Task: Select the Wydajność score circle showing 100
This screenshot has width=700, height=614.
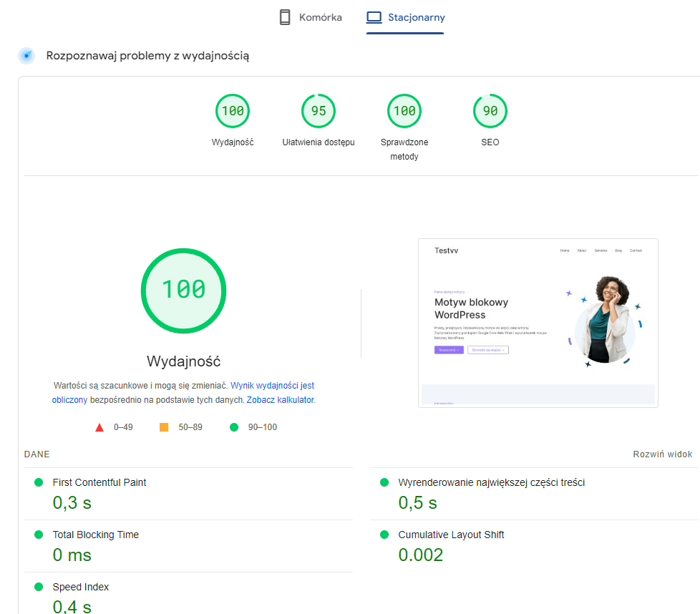Action: click(x=232, y=110)
